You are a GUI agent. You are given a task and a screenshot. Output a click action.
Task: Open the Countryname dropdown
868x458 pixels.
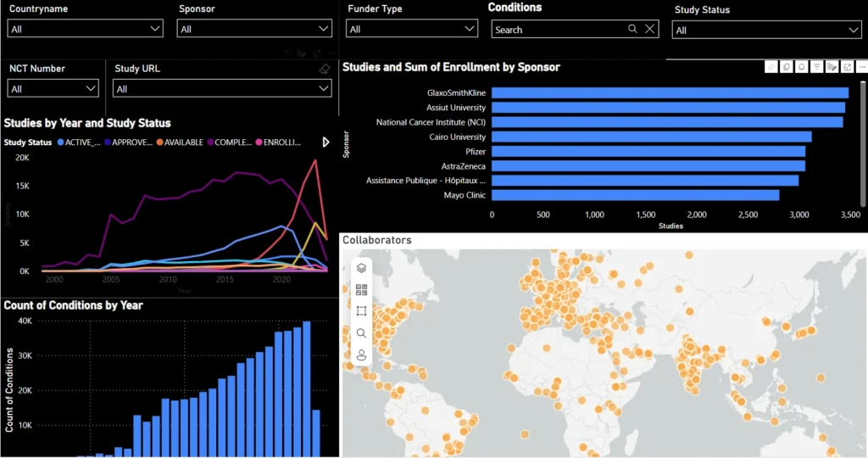(x=86, y=29)
